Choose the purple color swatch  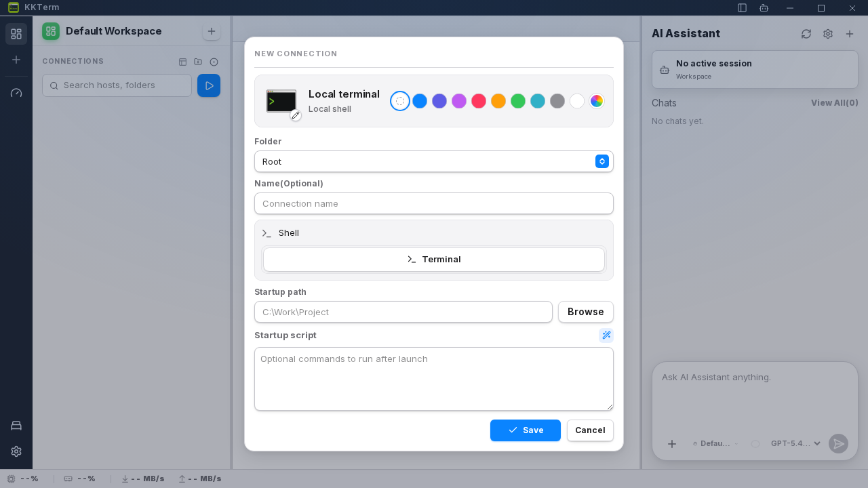[459, 101]
